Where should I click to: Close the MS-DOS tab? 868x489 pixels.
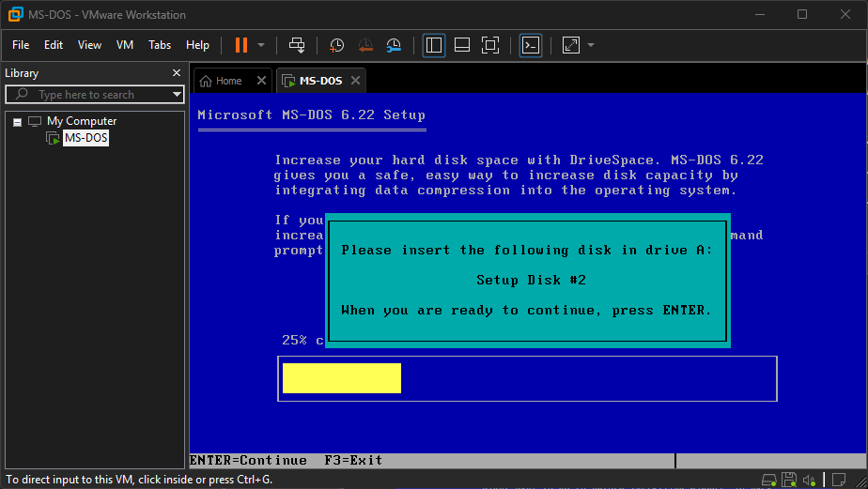pos(355,81)
